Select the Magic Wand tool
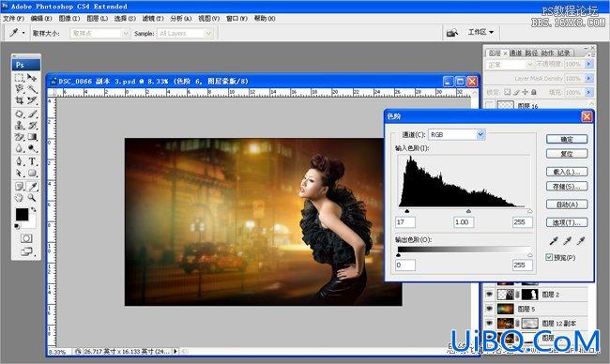Screen dimensions: 610x364 click(x=32, y=89)
